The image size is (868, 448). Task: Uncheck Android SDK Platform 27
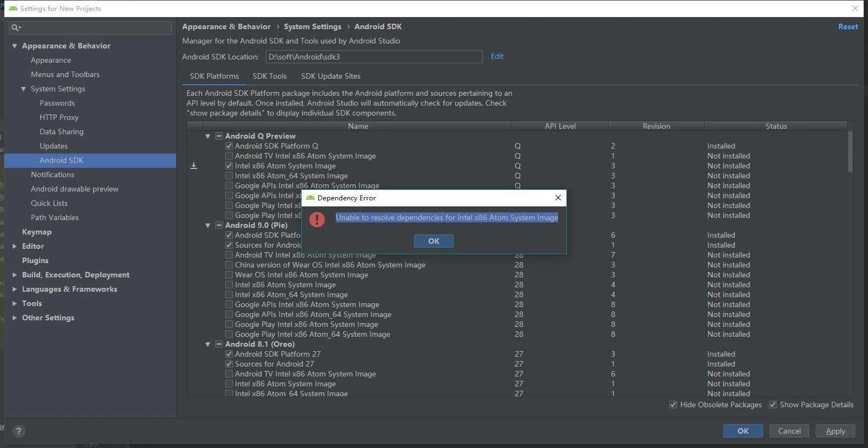point(229,354)
